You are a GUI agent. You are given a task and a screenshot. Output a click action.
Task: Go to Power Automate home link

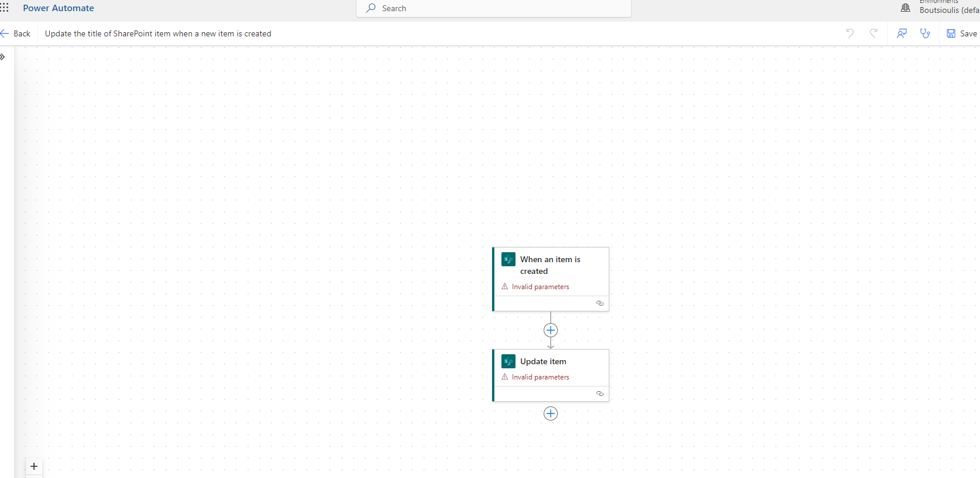coord(58,8)
